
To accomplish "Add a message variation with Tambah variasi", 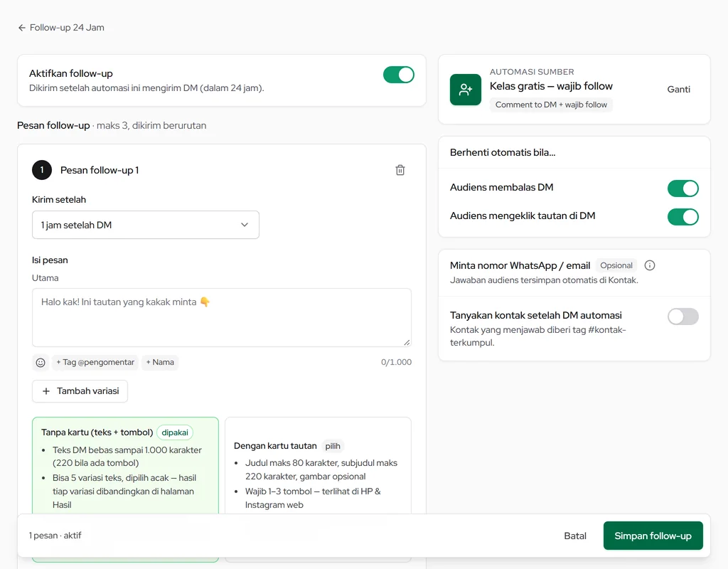I will [80, 391].
